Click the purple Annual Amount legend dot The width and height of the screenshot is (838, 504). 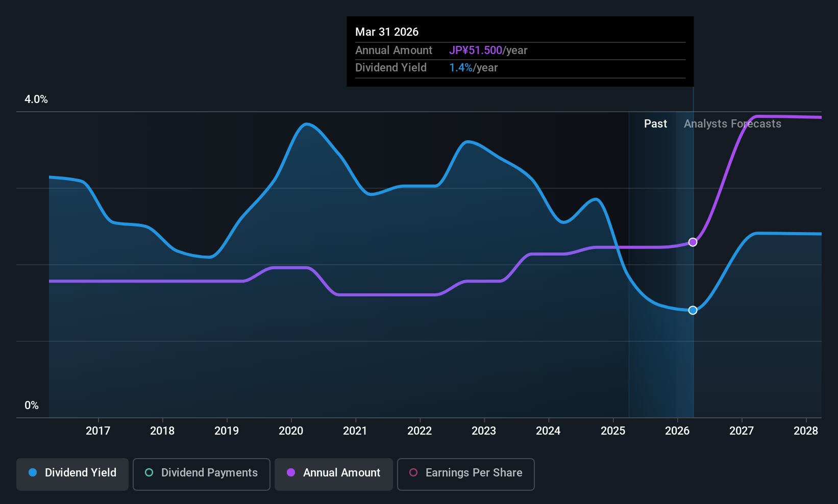pos(291,472)
